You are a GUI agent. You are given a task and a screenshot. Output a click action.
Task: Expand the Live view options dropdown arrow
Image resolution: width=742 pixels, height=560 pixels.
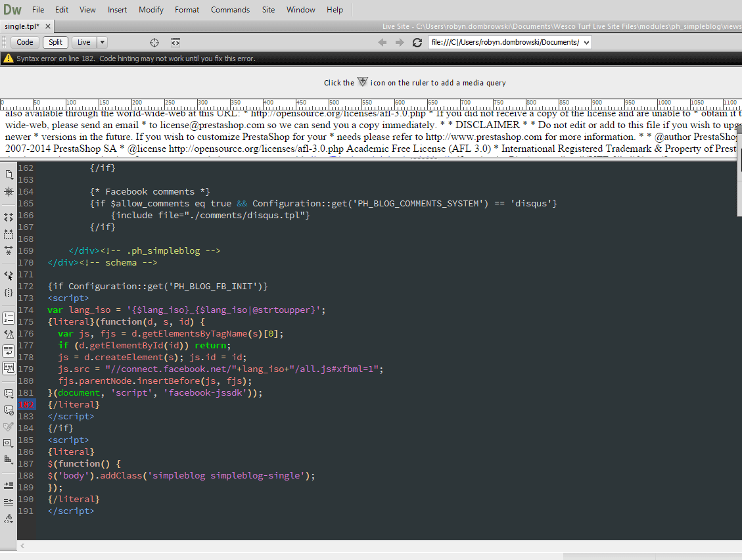[102, 43]
